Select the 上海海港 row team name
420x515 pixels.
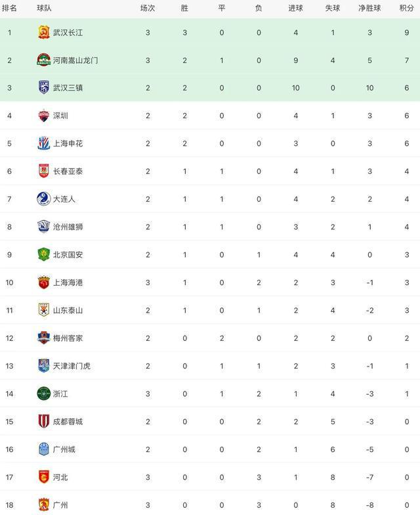[68, 282]
